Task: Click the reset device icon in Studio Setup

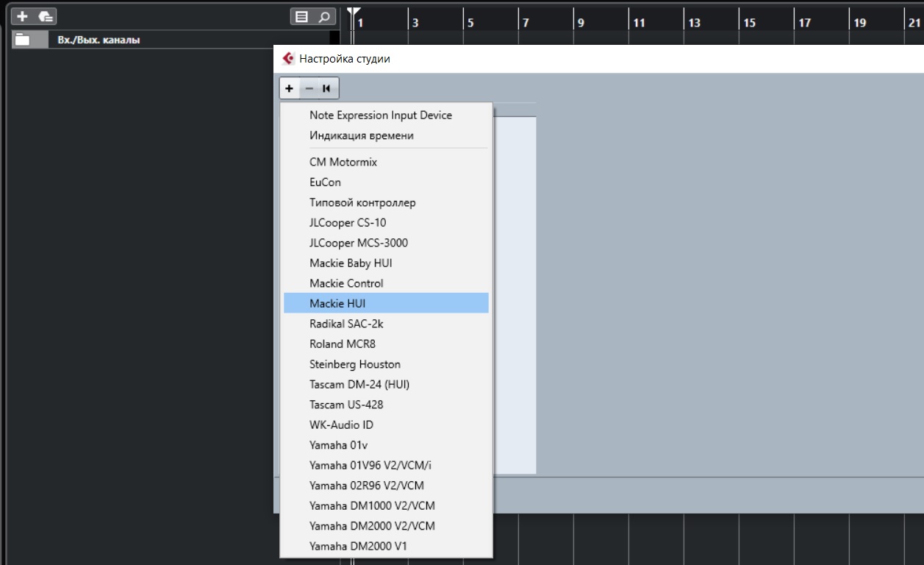Action: [327, 88]
